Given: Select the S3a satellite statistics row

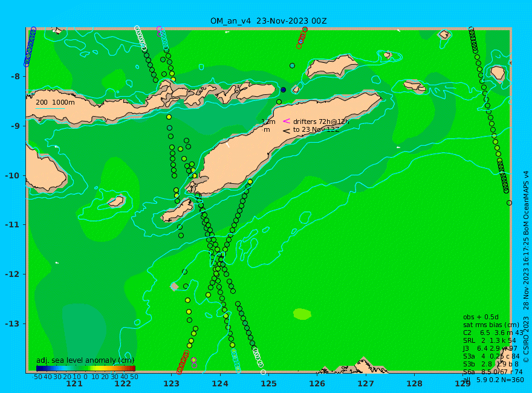Looking at the screenshot, I should (491, 356).
